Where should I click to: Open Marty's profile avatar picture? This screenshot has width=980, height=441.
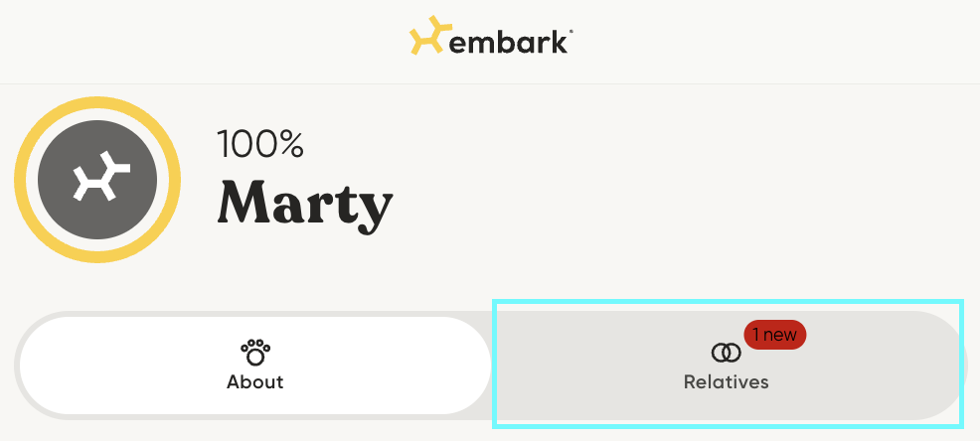coord(97,180)
